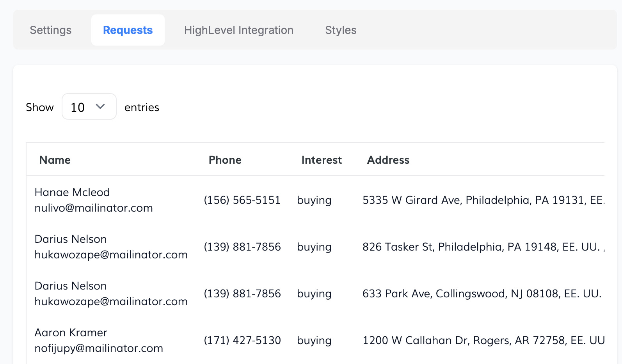Click the Address column header

pyautogui.click(x=388, y=160)
